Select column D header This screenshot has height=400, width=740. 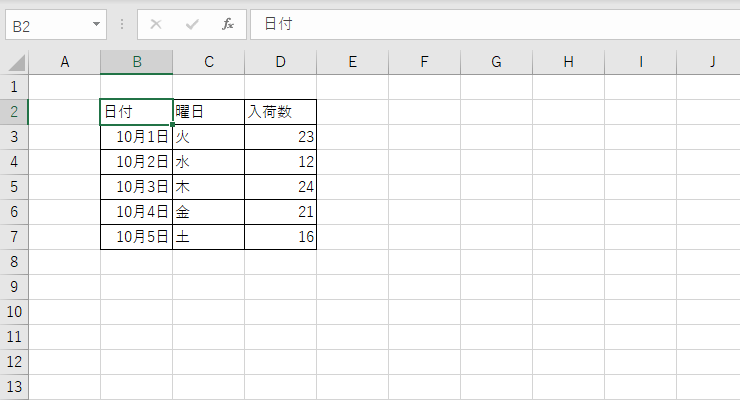pos(280,62)
